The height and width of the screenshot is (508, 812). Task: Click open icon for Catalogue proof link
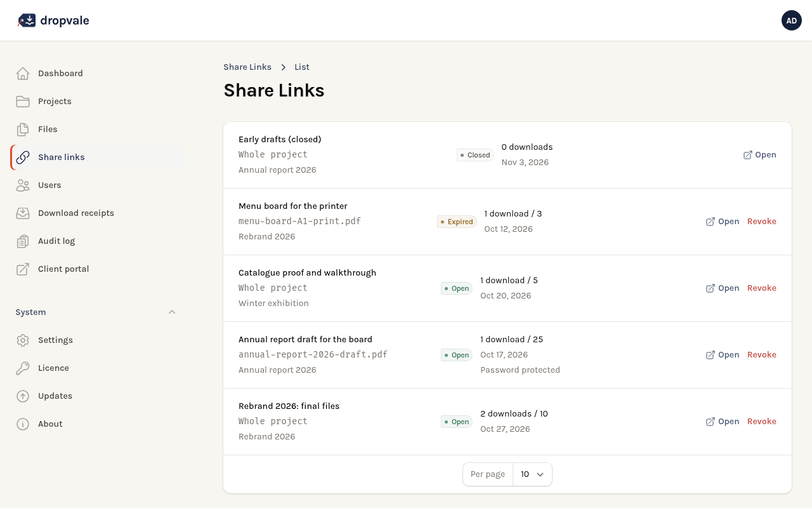(710, 288)
